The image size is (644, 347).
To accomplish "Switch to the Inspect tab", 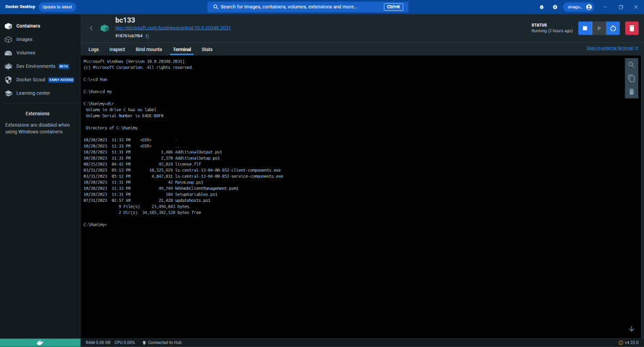I will tap(117, 49).
